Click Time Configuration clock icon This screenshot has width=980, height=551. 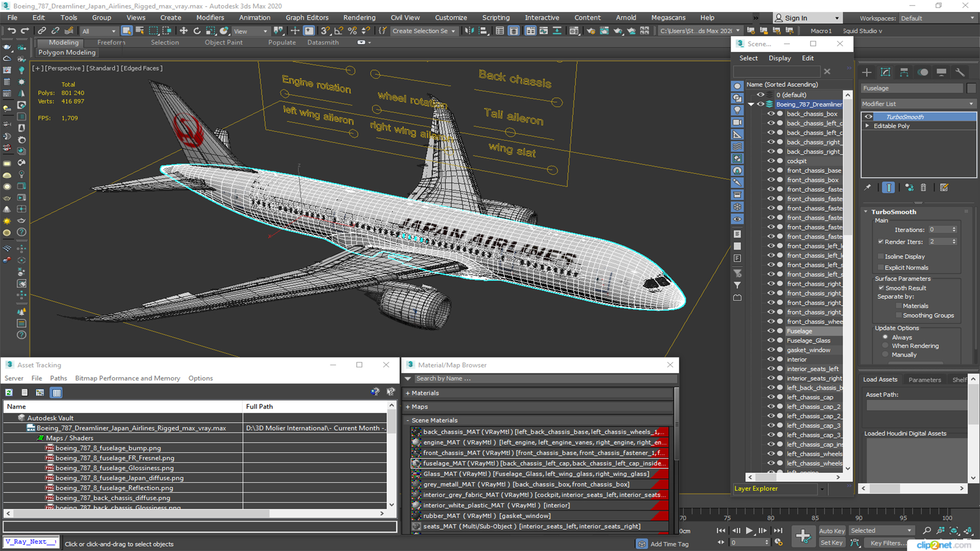(778, 542)
